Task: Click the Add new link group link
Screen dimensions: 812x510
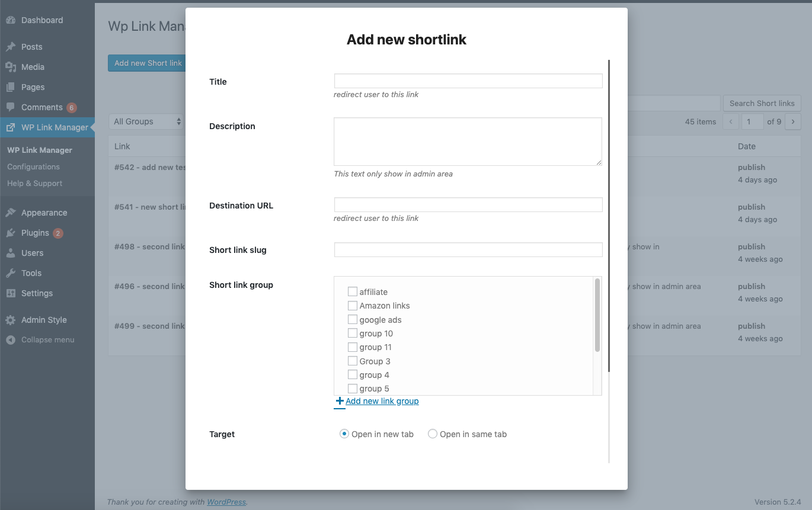Action: [x=382, y=401]
